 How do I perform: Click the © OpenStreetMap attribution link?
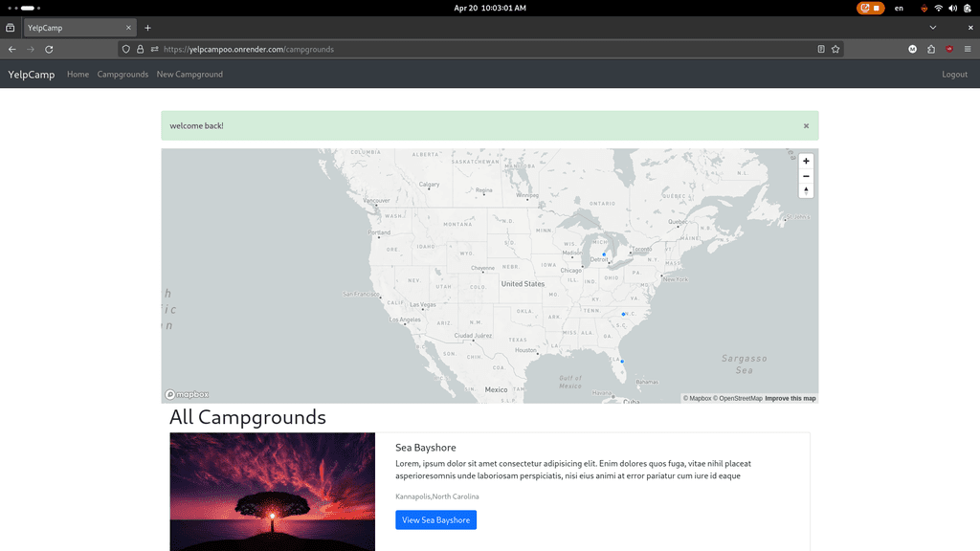pos(738,399)
